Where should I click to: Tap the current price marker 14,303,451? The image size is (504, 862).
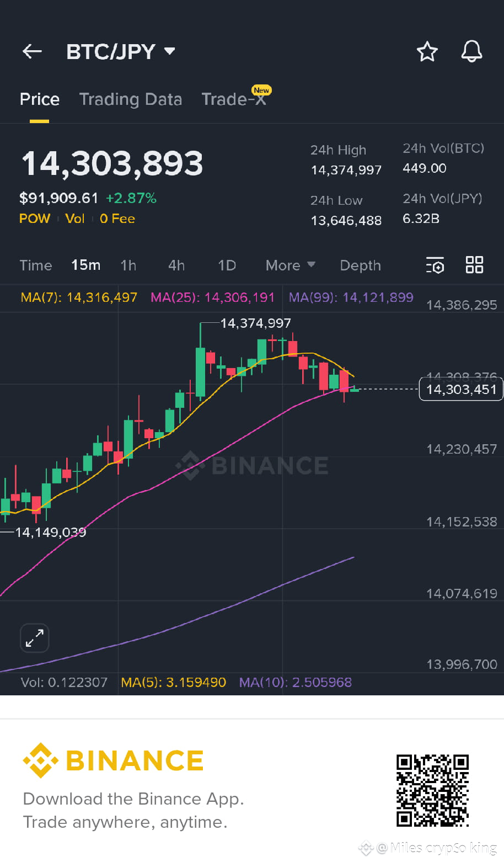click(x=462, y=390)
